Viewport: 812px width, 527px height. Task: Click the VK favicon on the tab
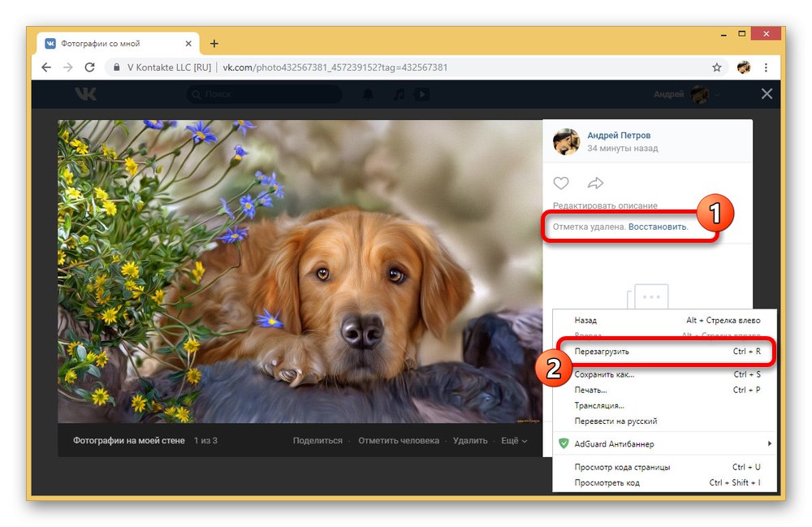[50, 44]
